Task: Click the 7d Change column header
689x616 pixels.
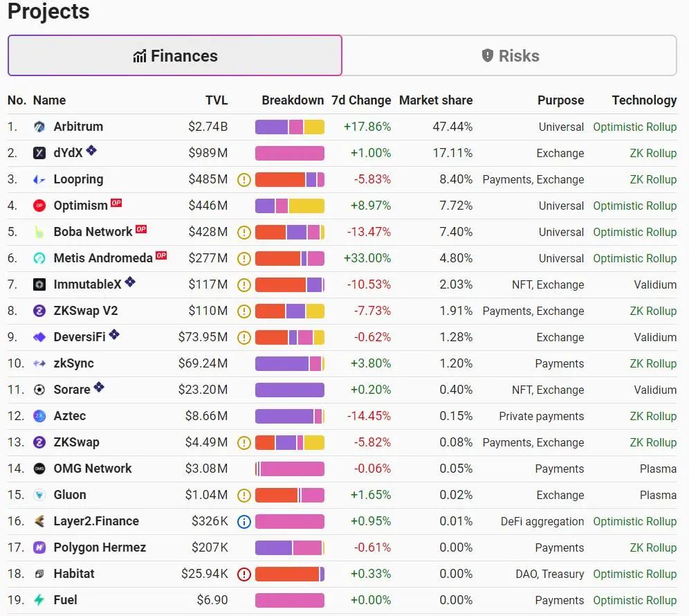Action: (x=361, y=100)
